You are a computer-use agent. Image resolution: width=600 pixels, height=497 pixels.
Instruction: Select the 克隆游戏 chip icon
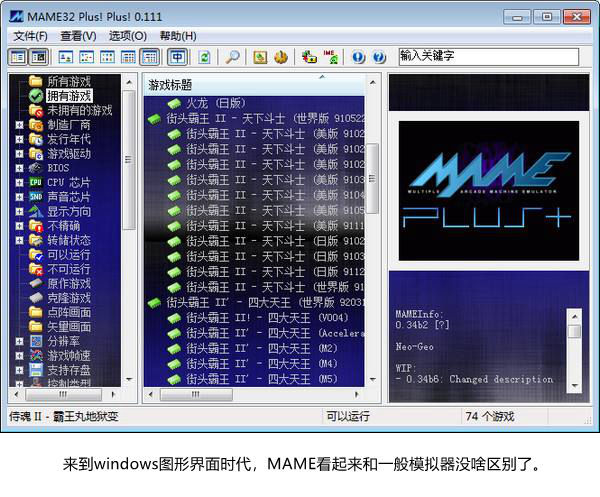point(36,298)
